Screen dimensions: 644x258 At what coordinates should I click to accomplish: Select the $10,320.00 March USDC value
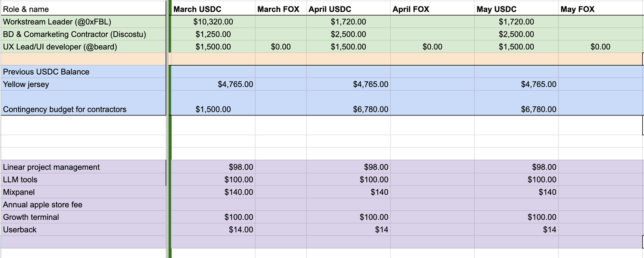213,21
